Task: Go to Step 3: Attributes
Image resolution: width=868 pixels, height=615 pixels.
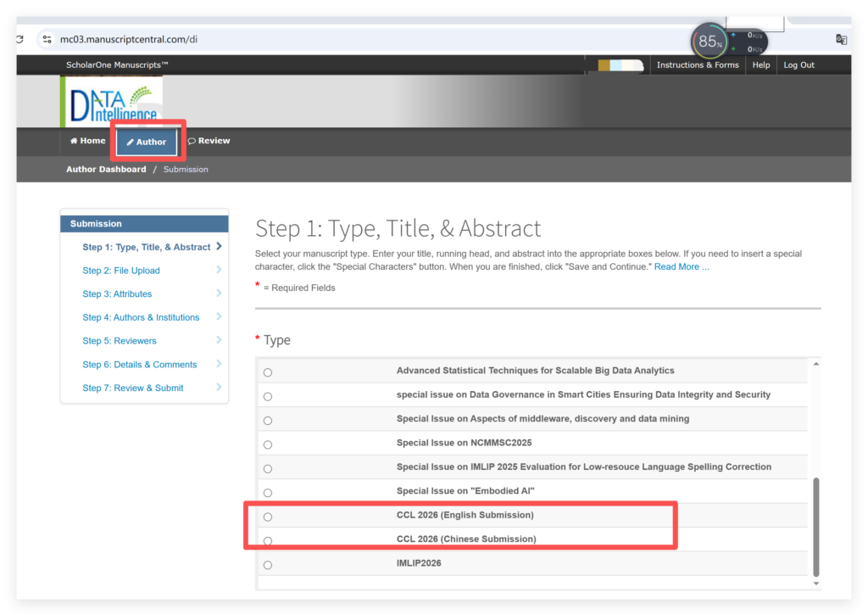Action: click(x=117, y=294)
